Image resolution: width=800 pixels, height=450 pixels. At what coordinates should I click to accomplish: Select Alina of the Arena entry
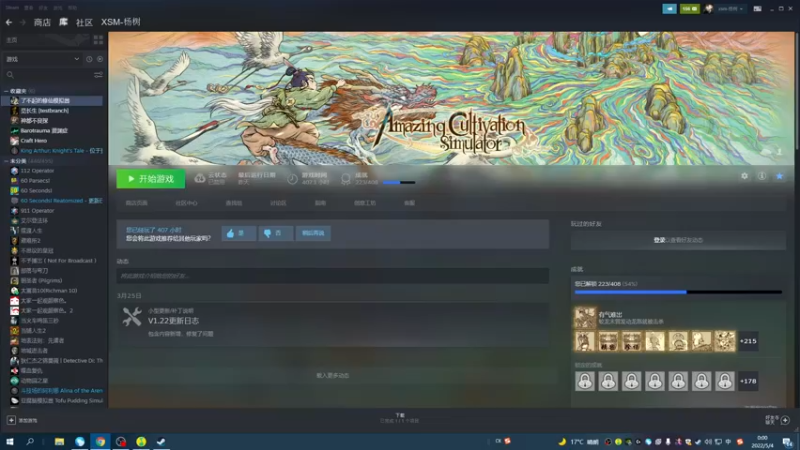pyautogui.click(x=53, y=391)
